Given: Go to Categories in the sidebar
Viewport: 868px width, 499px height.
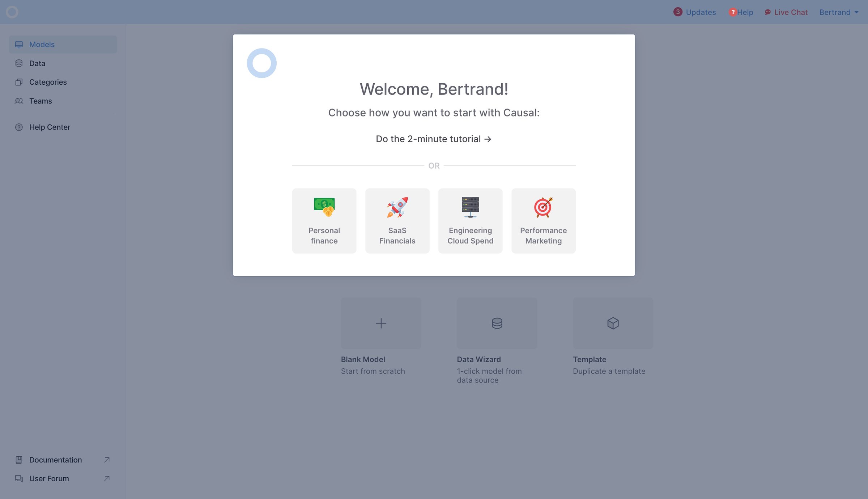Looking at the screenshot, I should 63,82.
